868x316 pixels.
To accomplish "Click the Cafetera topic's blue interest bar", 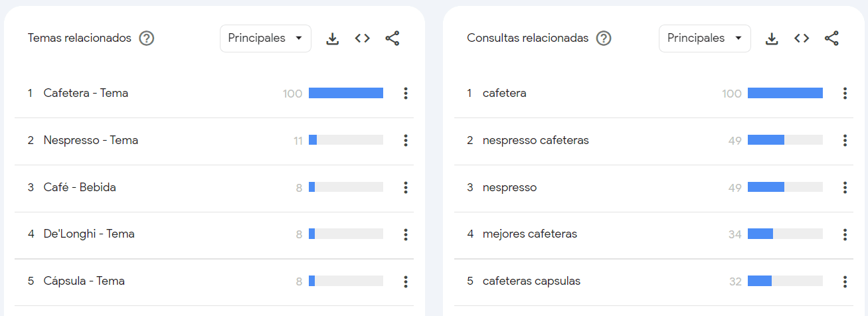I will (x=345, y=94).
